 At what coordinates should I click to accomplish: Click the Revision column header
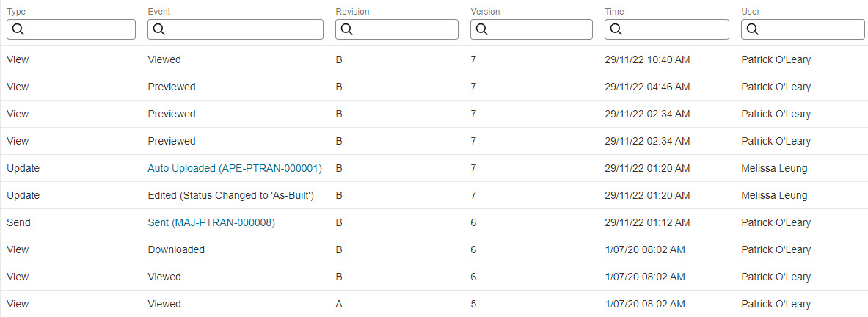click(352, 12)
